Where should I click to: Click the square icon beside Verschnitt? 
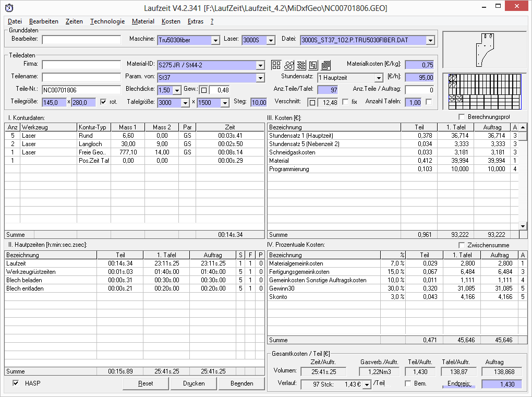coord(312,102)
